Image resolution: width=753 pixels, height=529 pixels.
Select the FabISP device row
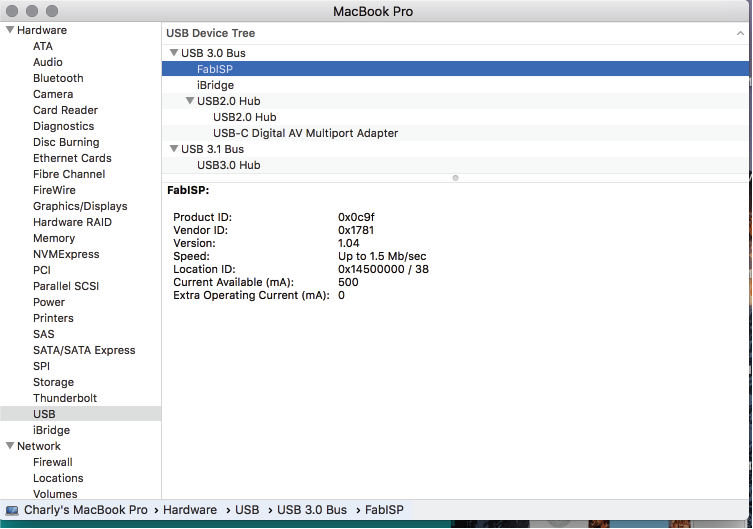click(455, 69)
